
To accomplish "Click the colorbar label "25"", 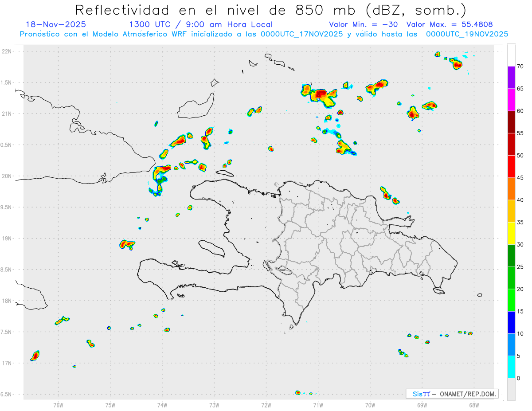I will coord(520,267).
